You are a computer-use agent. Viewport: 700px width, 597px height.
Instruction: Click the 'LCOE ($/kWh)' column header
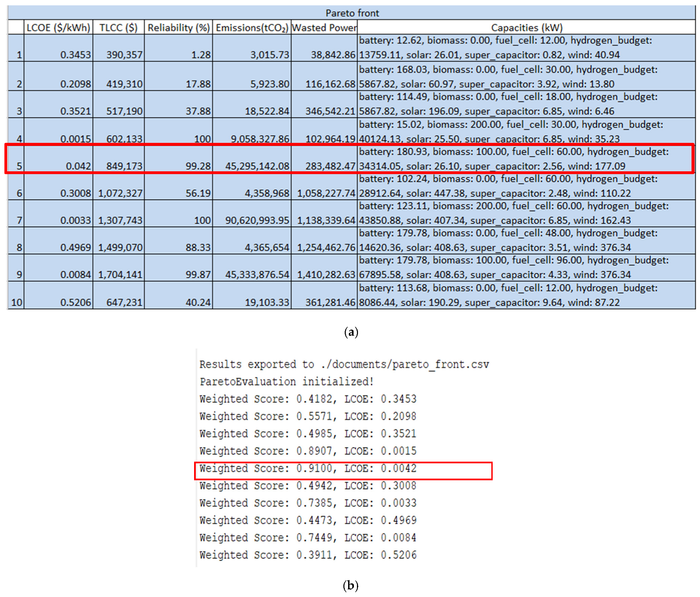tap(58, 27)
